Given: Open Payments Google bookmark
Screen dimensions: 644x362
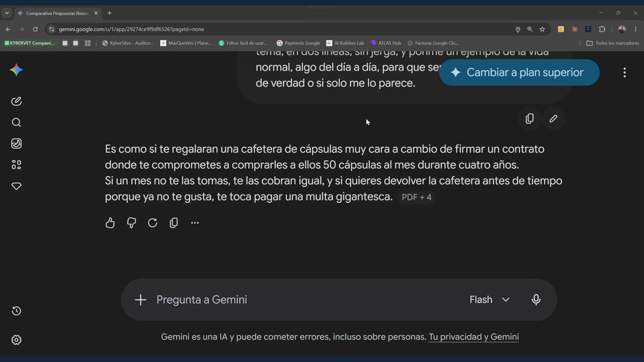Looking at the screenshot, I should [x=298, y=43].
